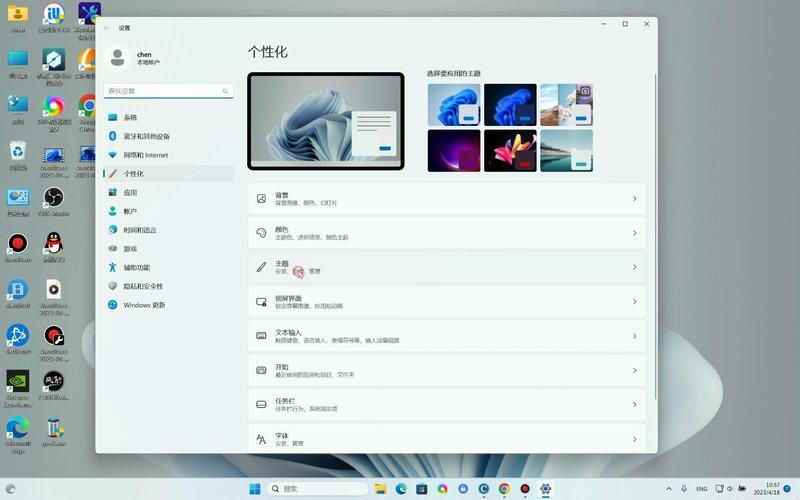Click the taskbar 搜索 search box
The width and height of the screenshot is (800, 500).
click(317, 489)
